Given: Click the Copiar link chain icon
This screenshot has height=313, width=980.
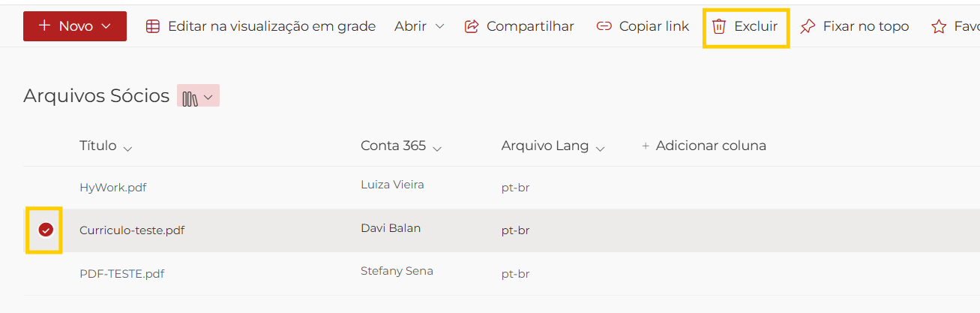Looking at the screenshot, I should click(x=604, y=26).
